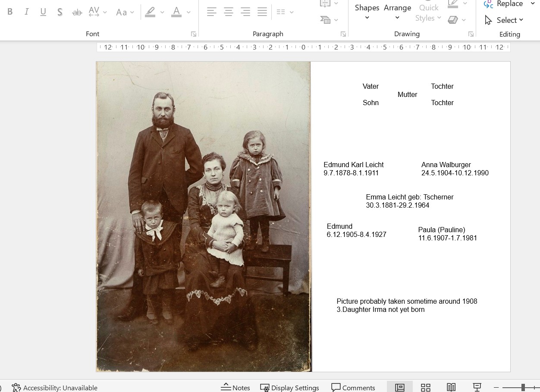Image resolution: width=540 pixels, height=392 pixels.
Task: Expand the Replace dropdown arrow
Action: (x=533, y=4)
